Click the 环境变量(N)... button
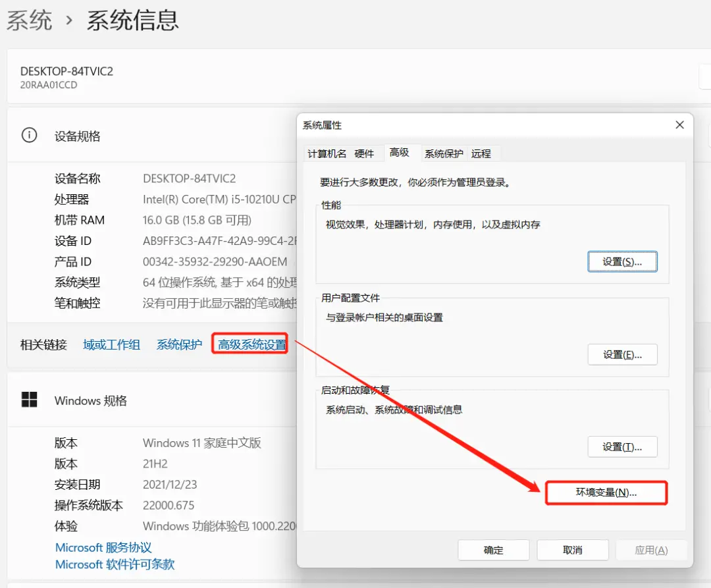The width and height of the screenshot is (711, 588). point(606,493)
